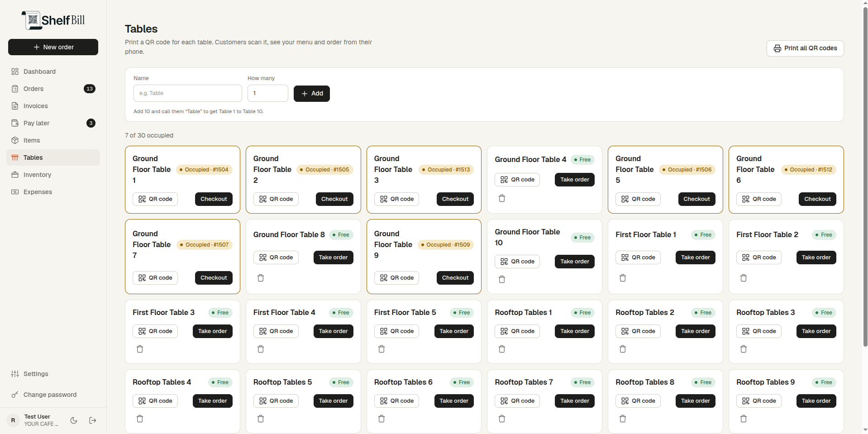Click Change password

[53, 395]
